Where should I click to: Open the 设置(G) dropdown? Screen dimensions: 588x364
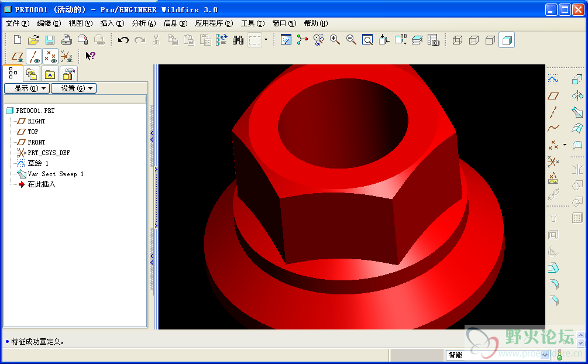pos(74,88)
